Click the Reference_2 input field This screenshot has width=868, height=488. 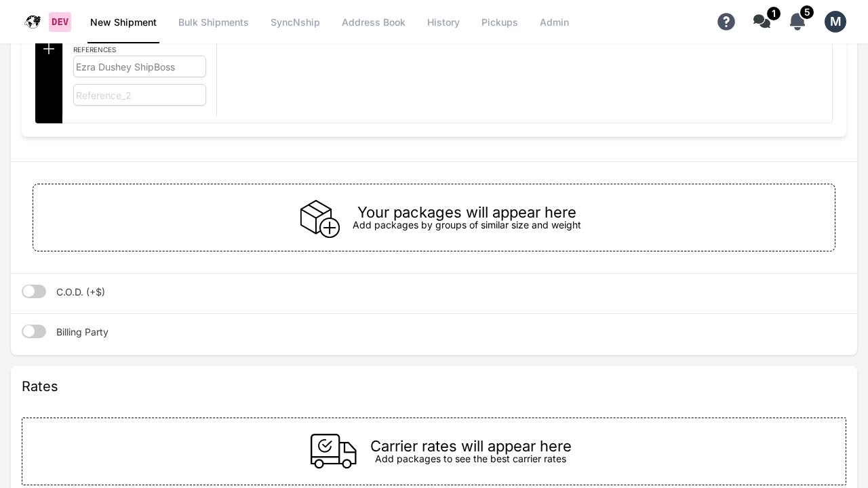tap(140, 95)
